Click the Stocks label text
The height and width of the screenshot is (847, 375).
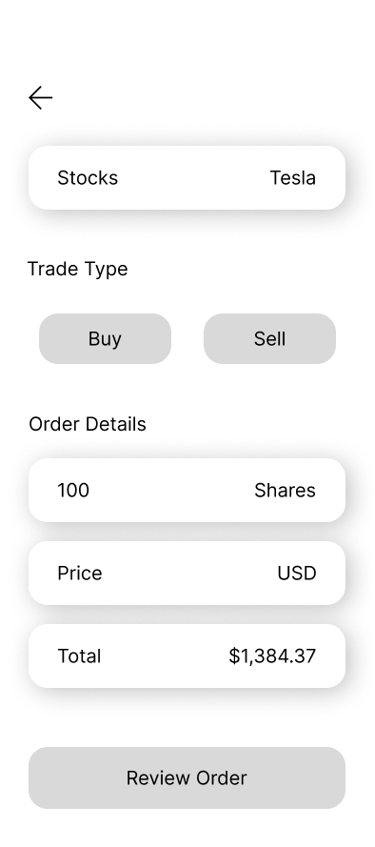88,178
